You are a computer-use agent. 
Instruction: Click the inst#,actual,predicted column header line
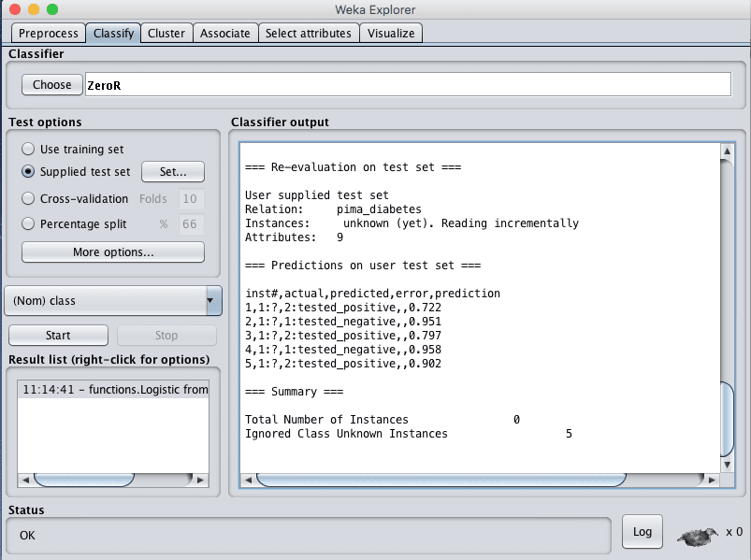coord(372,294)
